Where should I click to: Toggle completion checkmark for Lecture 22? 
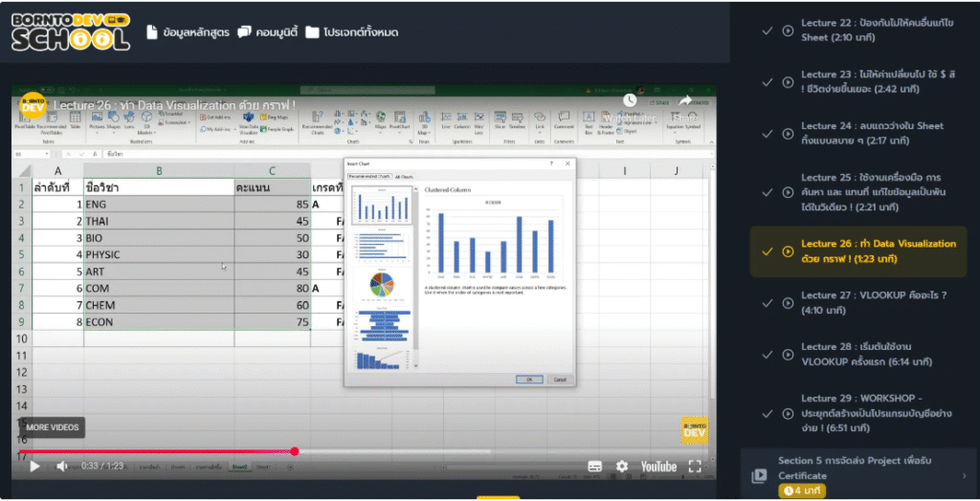(767, 31)
